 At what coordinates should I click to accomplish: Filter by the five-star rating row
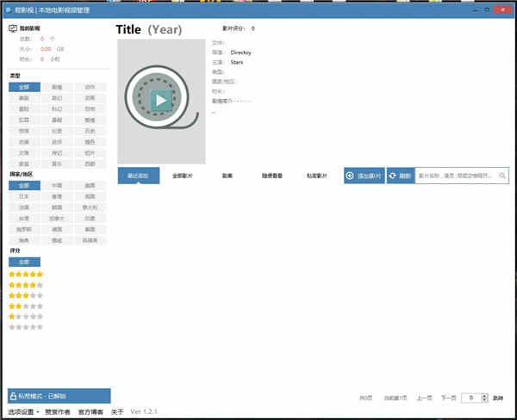(26, 274)
